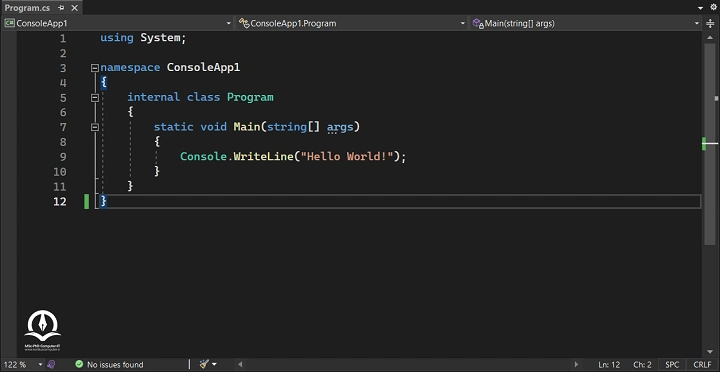Click Console on line 9
Image resolution: width=720 pixels, height=372 pixels.
[203, 157]
